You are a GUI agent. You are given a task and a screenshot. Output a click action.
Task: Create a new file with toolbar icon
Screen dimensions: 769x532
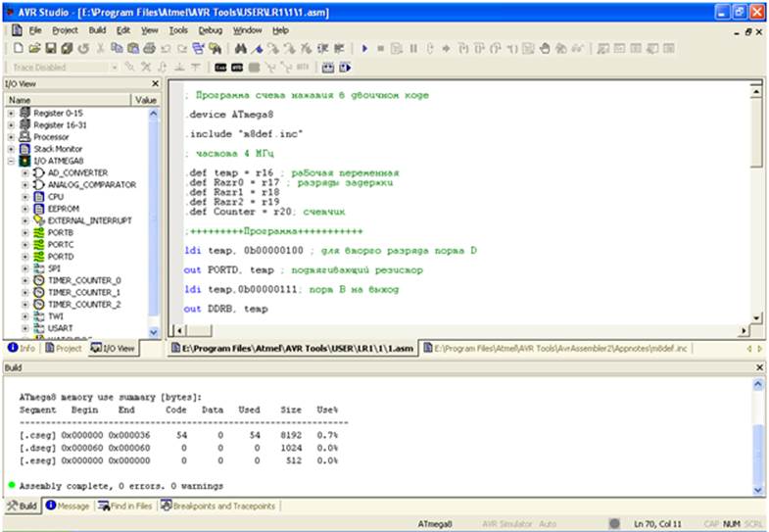point(19,48)
